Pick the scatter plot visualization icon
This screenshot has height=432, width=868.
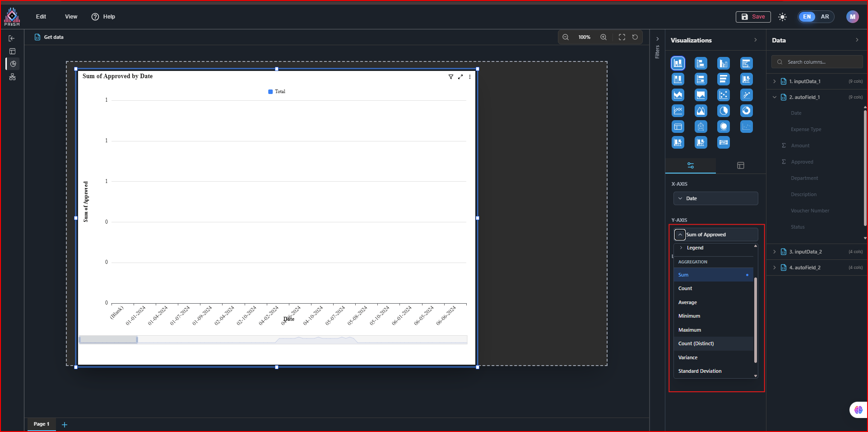coord(723,95)
